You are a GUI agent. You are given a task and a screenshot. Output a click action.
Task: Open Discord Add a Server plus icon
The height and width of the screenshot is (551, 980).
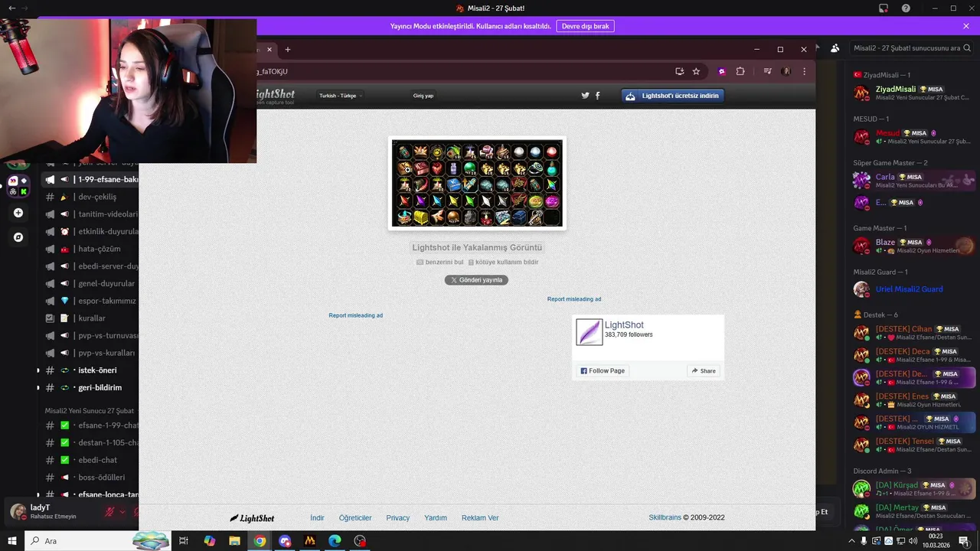click(18, 213)
